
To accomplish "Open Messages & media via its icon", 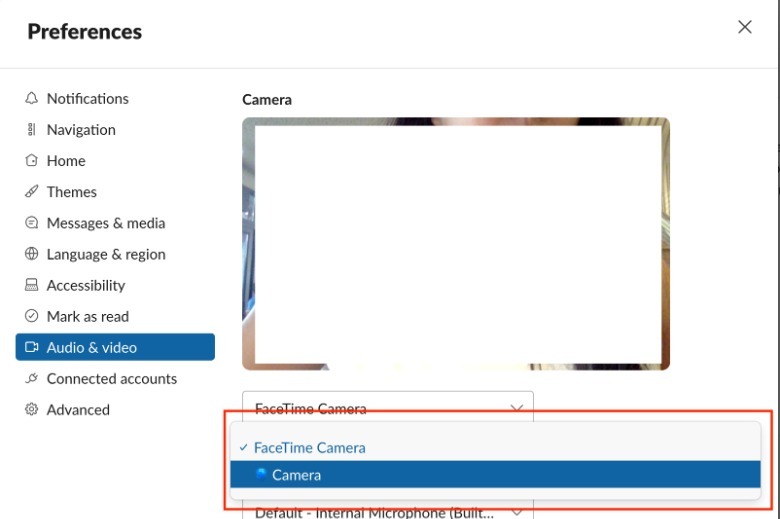I will click(x=32, y=223).
